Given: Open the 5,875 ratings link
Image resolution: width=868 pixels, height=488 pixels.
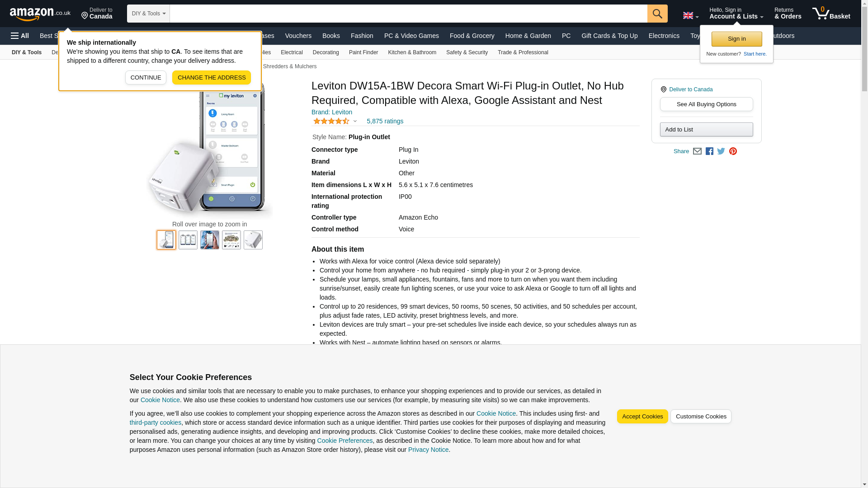Looking at the screenshot, I should tap(385, 121).
